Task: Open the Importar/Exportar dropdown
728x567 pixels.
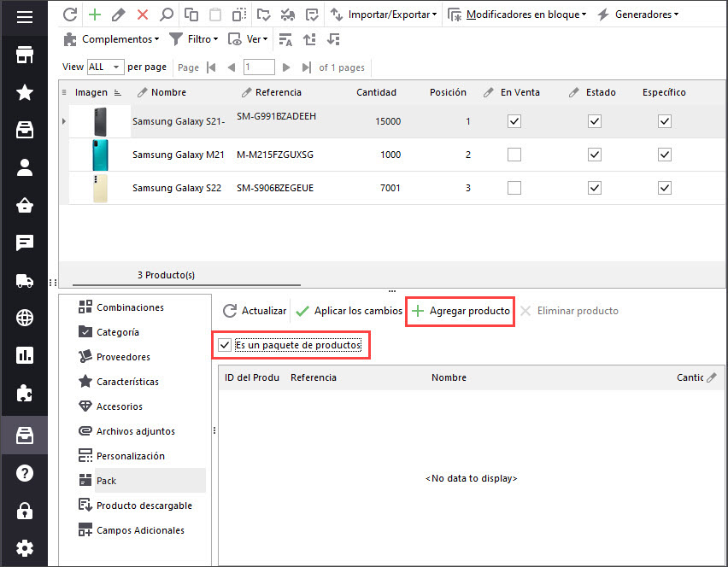Action: click(x=384, y=15)
